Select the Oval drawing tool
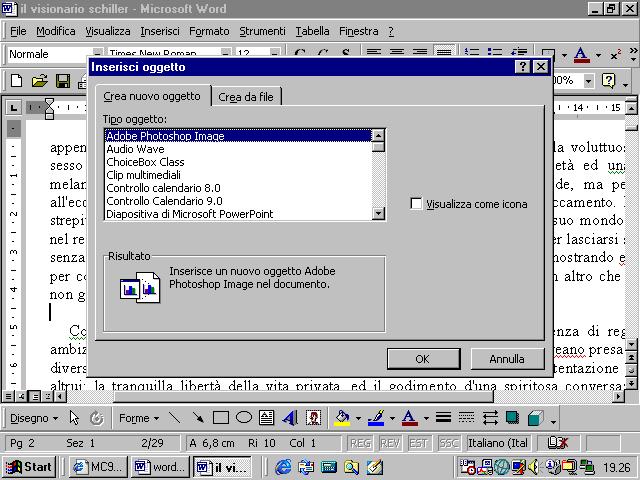 pos(244,418)
